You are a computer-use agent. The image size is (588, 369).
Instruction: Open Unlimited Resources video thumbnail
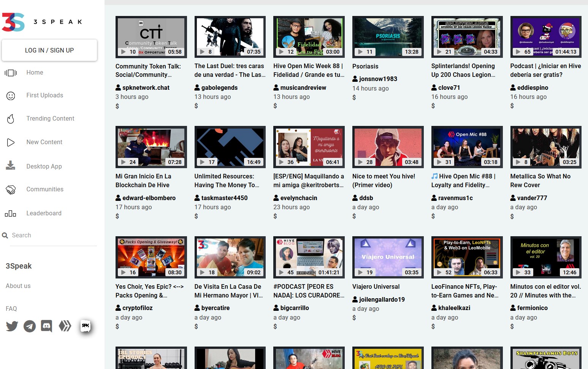tap(230, 147)
